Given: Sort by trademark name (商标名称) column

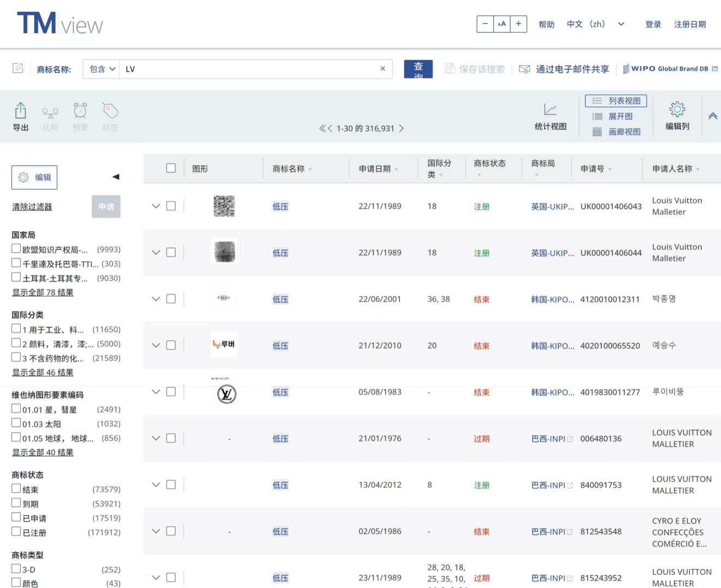Looking at the screenshot, I should 292,169.
